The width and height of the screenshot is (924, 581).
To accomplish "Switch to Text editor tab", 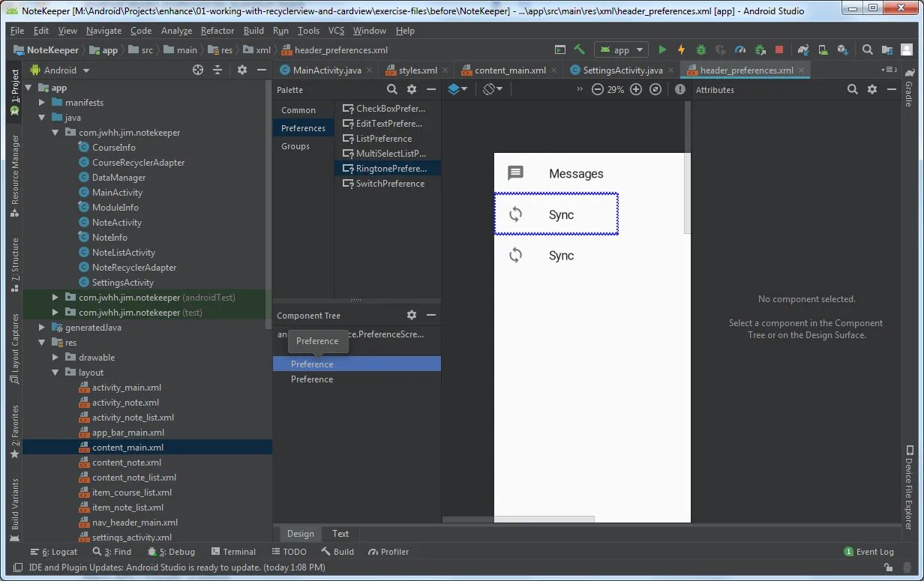I will pos(340,534).
